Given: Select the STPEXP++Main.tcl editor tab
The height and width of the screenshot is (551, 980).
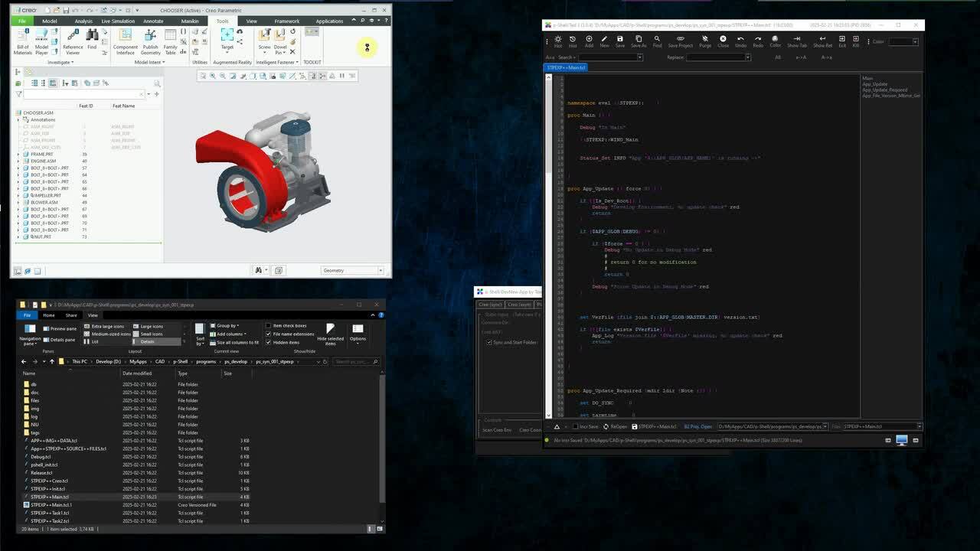Looking at the screenshot, I should 567,67.
